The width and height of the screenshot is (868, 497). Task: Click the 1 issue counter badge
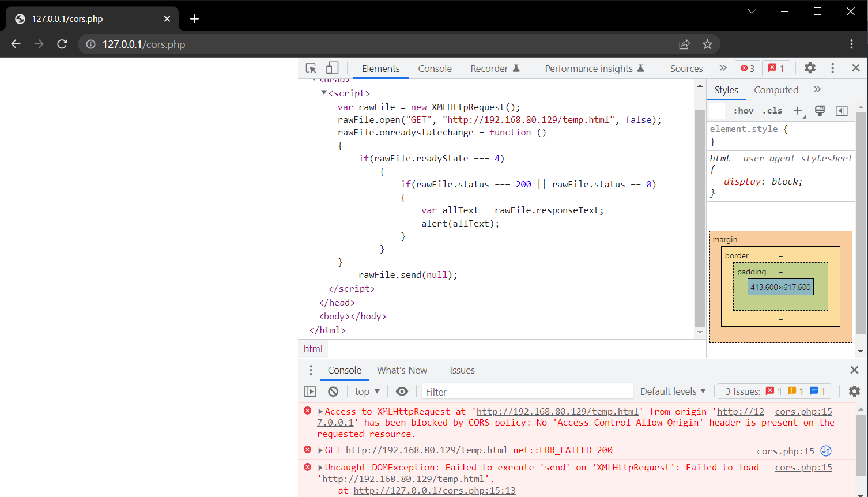click(776, 68)
